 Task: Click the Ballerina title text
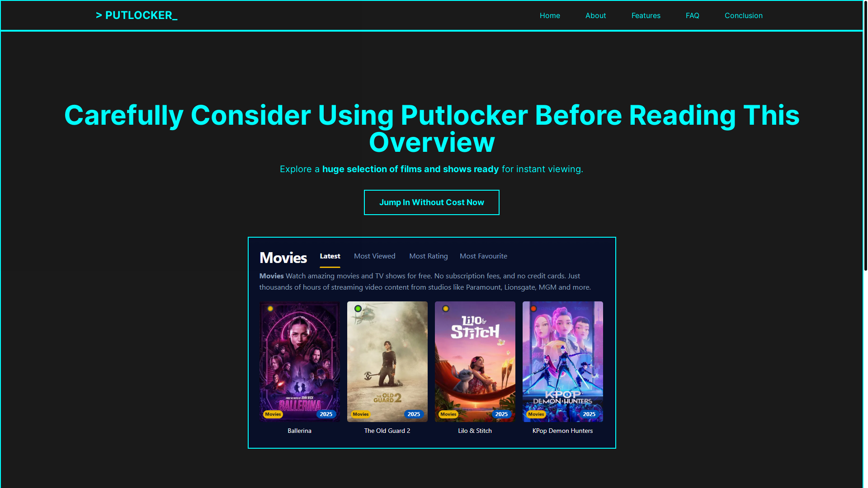[299, 431]
